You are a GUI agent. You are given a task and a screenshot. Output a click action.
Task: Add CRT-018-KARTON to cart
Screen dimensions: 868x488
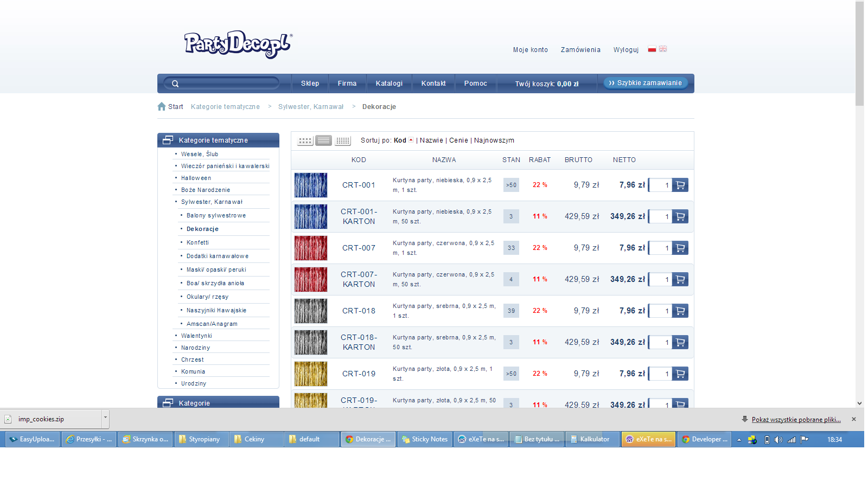tap(680, 342)
